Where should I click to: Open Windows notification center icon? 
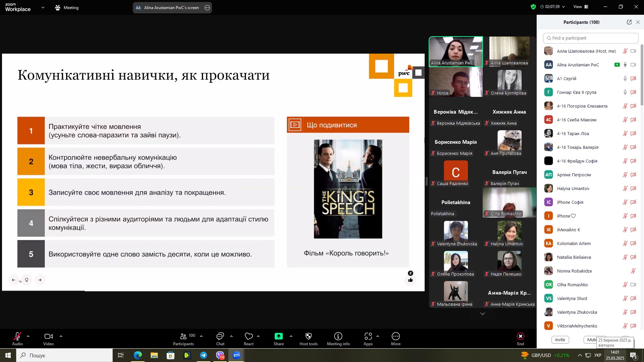tap(634, 355)
